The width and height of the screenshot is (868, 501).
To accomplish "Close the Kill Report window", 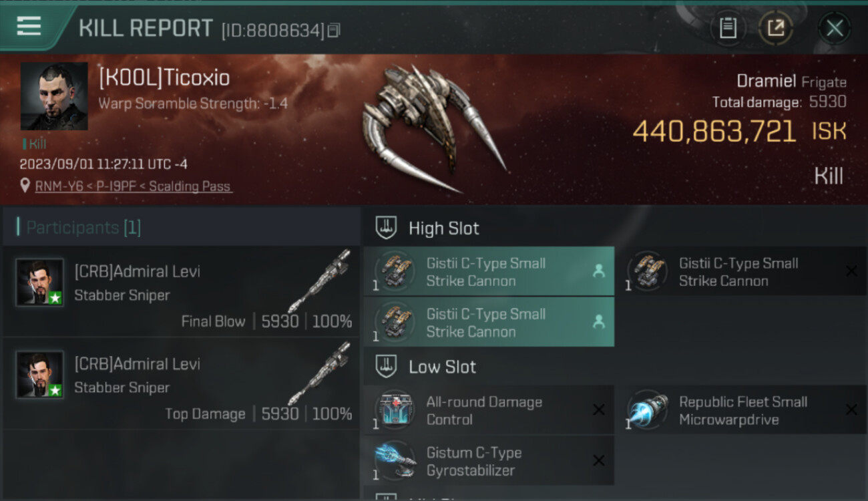I will 835,28.
